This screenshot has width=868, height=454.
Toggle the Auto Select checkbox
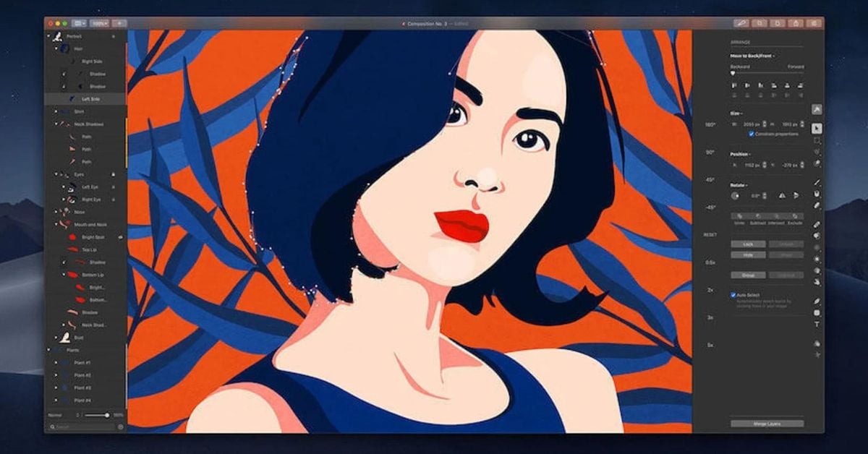pos(733,295)
